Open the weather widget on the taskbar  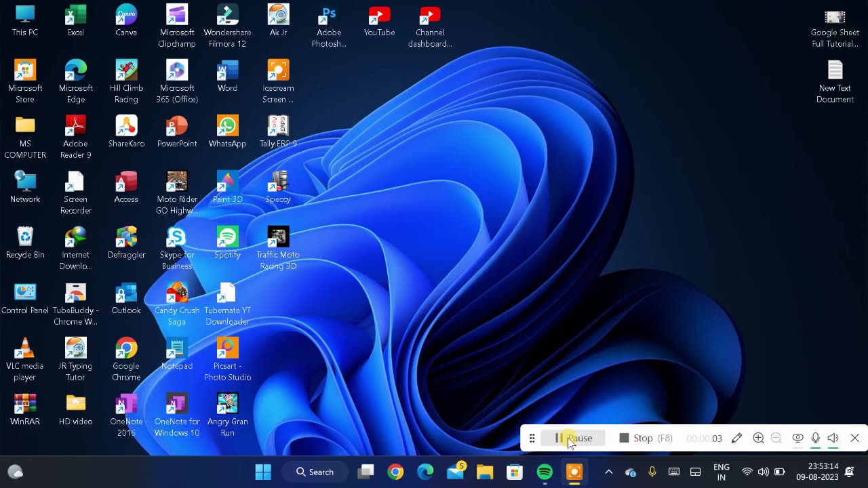(16, 472)
